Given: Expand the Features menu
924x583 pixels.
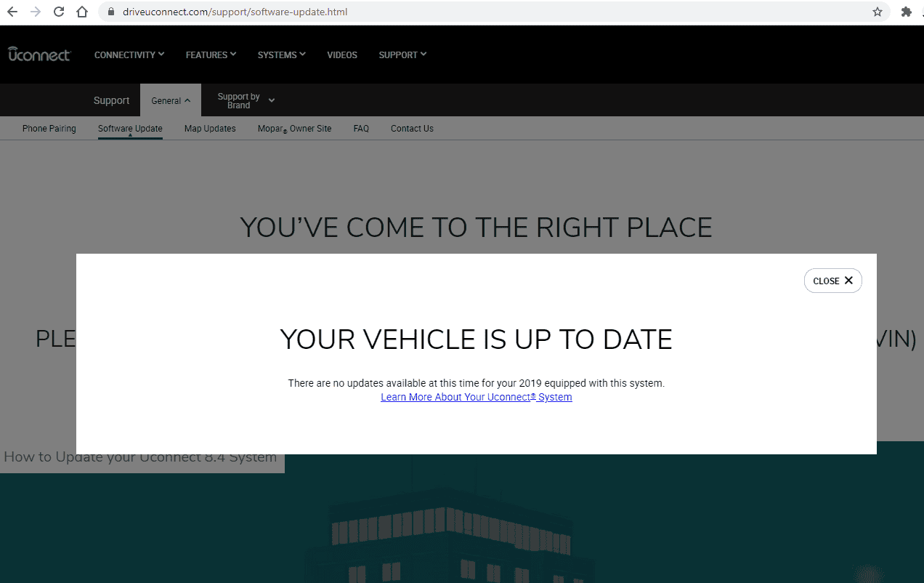Looking at the screenshot, I should pyautogui.click(x=211, y=55).
